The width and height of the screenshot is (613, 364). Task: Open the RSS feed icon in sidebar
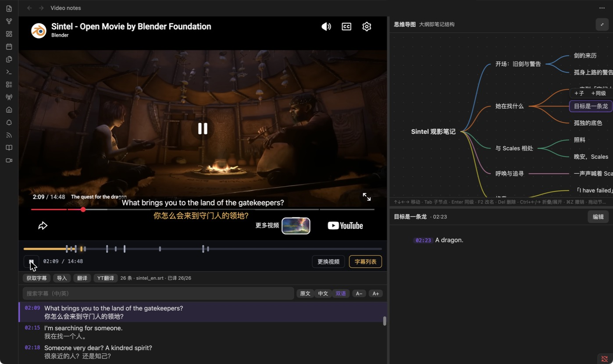(x=9, y=135)
